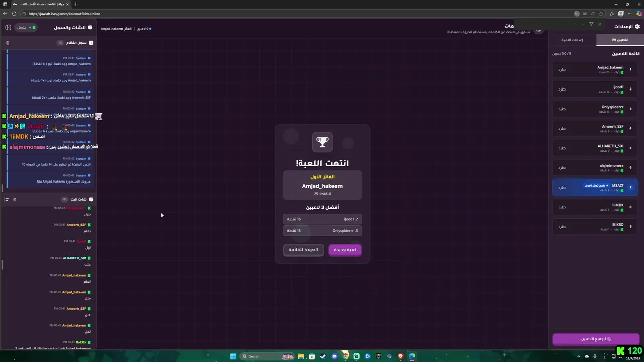
Task: Kick player Onlyspiderrr from the list
Action: (x=562, y=109)
